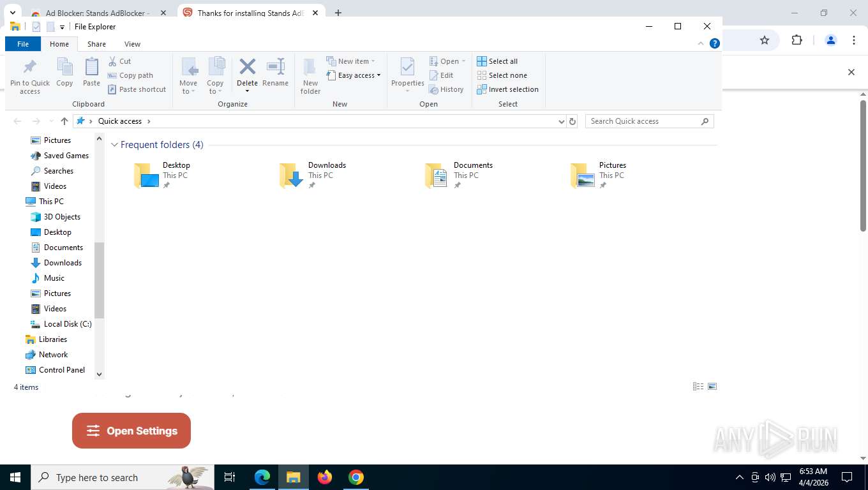The width and height of the screenshot is (868, 490).
Task: Click the Move to icon
Action: 189,67
